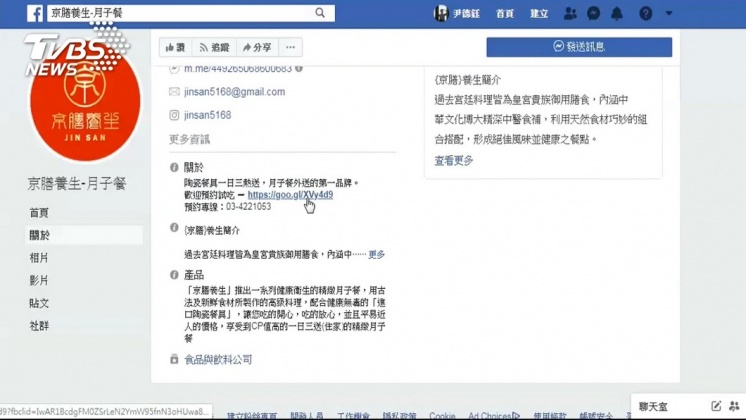Open the help question mark icon
The height and width of the screenshot is (420, 746).
point(645,13)
